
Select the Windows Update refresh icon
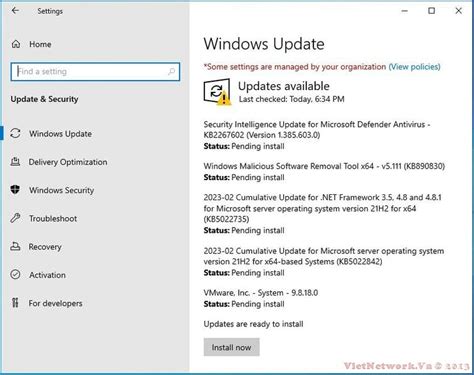point(15,133)
